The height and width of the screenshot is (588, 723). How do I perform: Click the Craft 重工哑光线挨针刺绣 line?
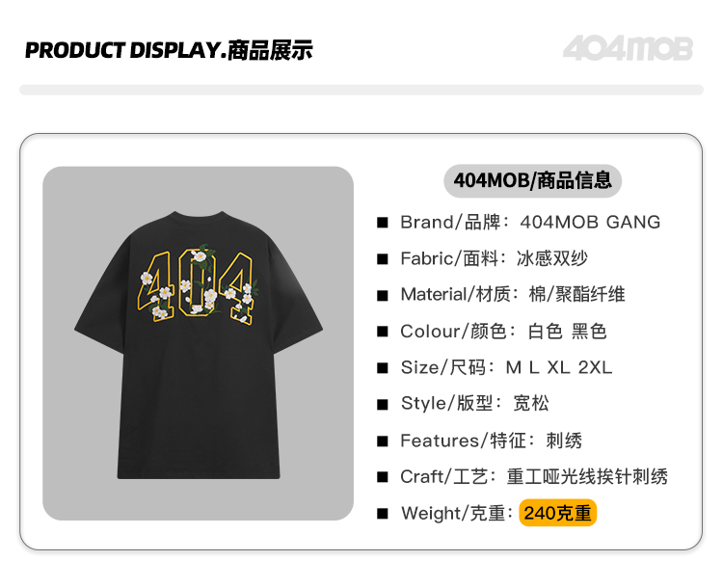[534, 477]
